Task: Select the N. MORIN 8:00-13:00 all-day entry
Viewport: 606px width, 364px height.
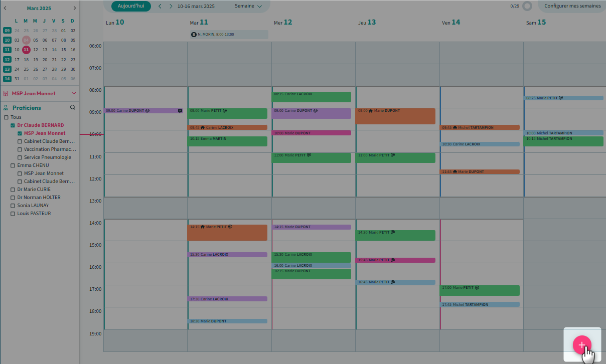Action: click(229, 35)
